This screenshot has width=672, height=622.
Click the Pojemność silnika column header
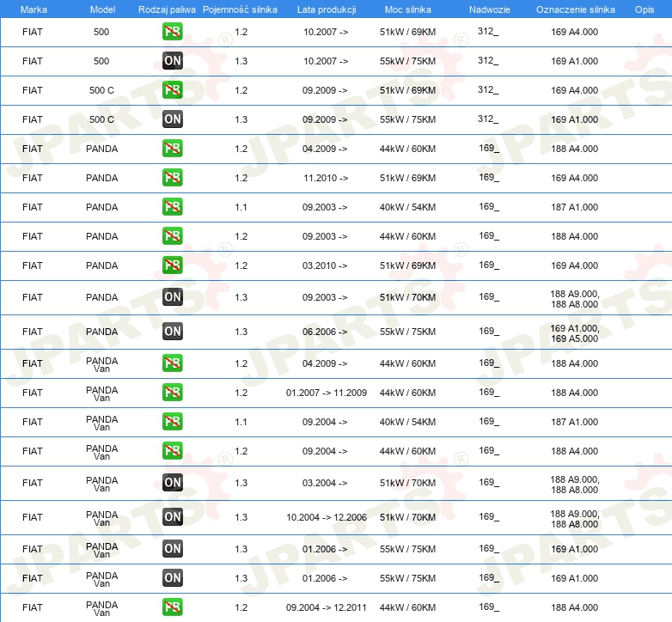[x=240, y=9]
